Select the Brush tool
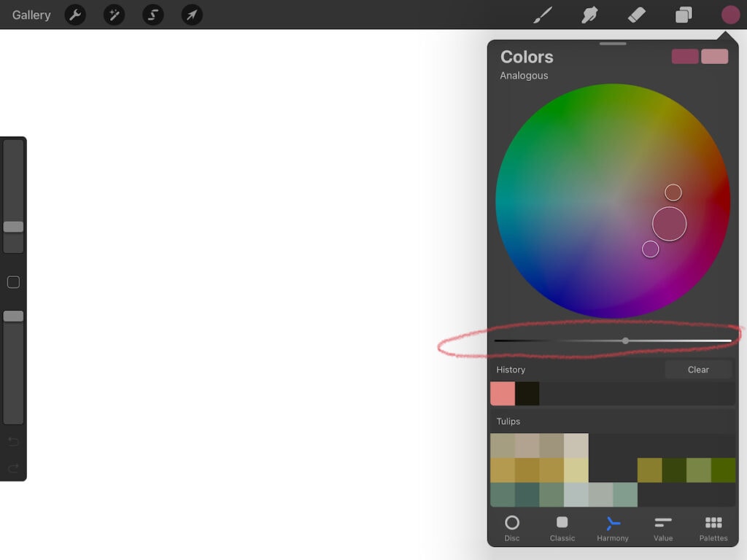Viewport: 747px width, 560px height. [x=543, y=15]
